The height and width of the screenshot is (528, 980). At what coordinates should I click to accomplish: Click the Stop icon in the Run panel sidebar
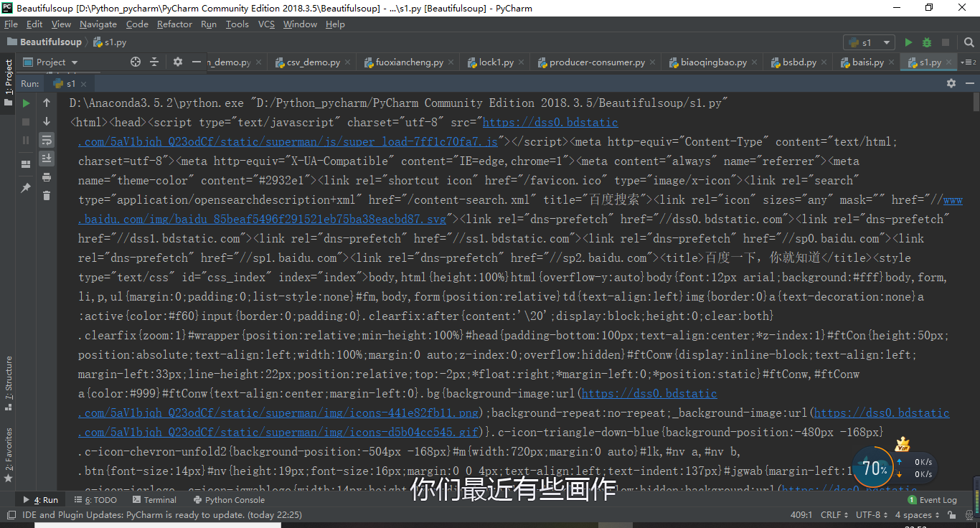[27, 122]
